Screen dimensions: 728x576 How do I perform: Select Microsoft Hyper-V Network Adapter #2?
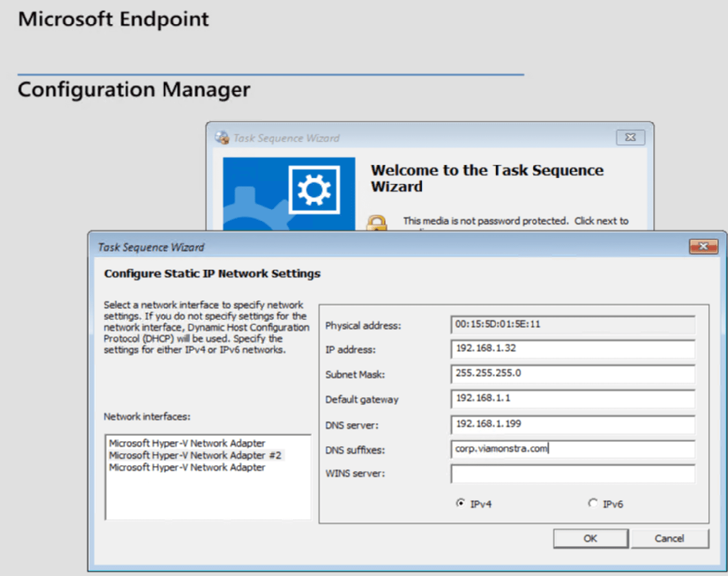pos(195,456)
